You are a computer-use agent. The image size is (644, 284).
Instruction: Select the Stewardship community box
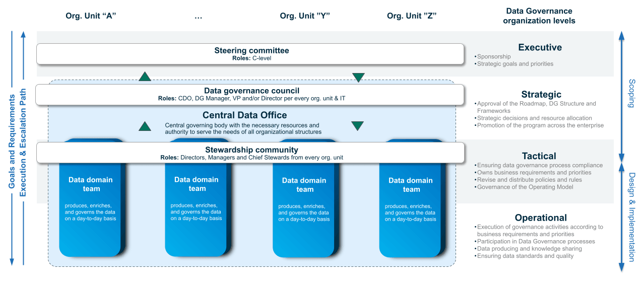click(250, 153)
